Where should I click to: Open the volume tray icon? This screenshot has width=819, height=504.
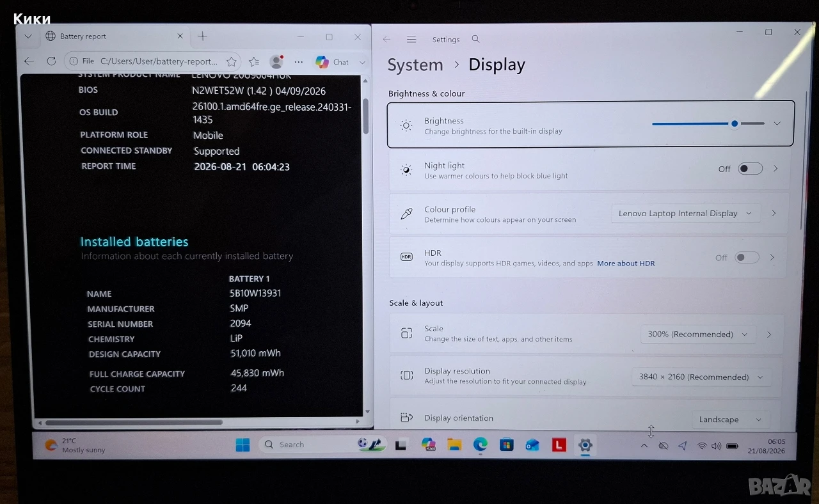tap(716, 446)
